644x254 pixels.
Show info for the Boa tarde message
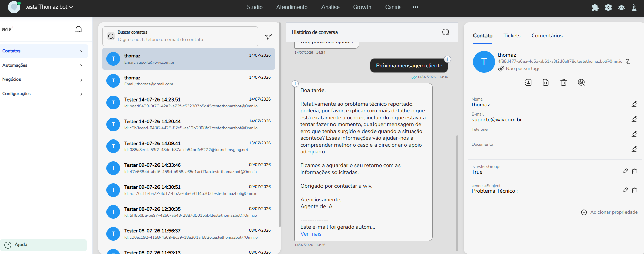point(295,84)
